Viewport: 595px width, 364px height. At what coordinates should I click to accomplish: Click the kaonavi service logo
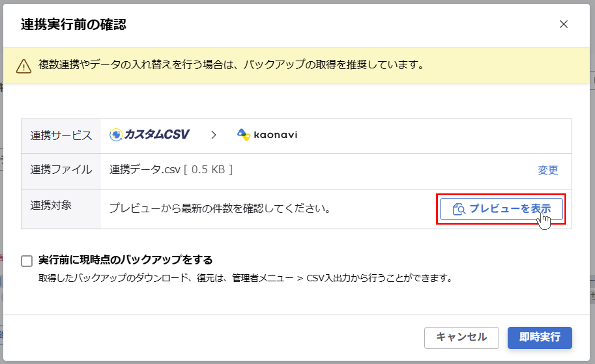click(x=267, y=135)
